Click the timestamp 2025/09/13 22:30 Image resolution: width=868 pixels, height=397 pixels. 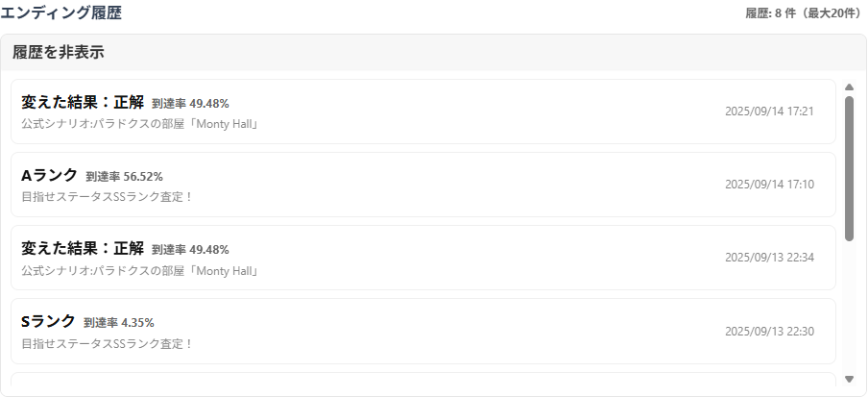(769, 332)
